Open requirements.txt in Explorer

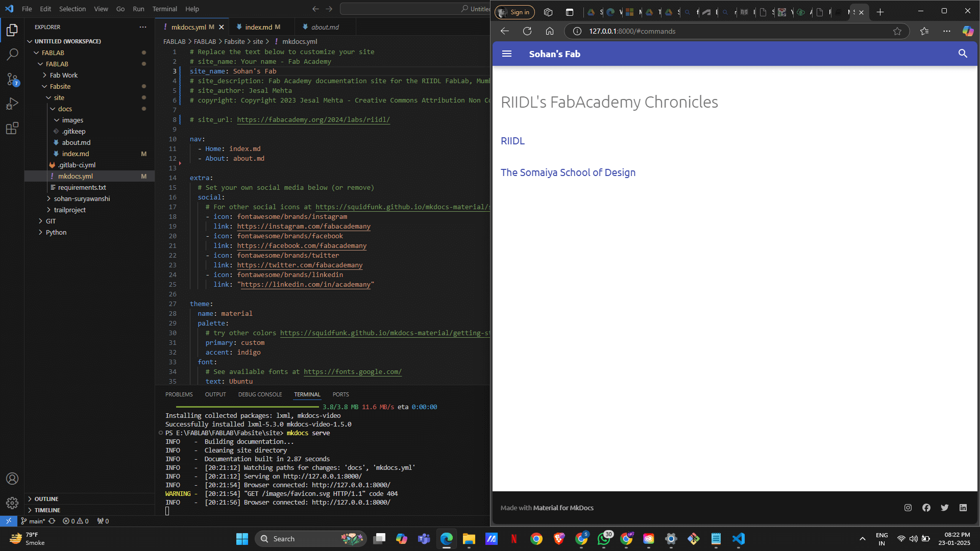click(82, 187)
